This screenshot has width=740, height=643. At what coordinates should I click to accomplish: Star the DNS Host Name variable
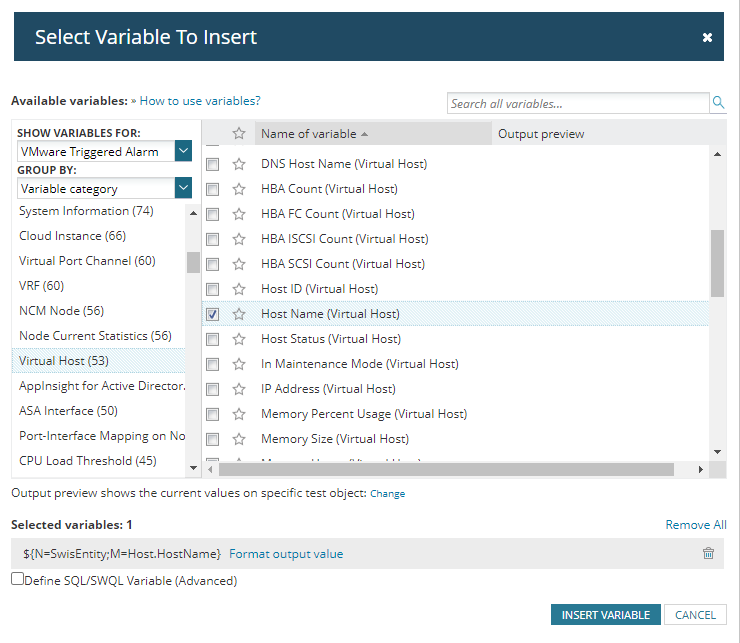point(239,164)
